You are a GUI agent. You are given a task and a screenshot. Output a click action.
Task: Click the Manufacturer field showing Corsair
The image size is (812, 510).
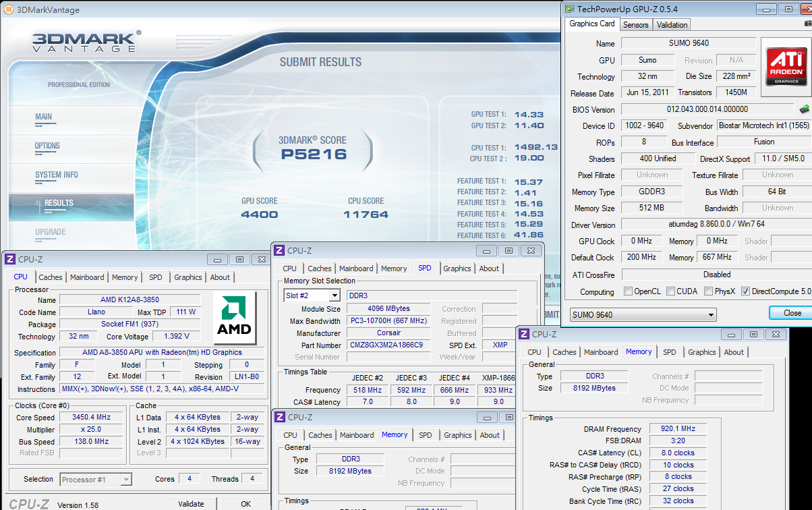tap(388, 333)
